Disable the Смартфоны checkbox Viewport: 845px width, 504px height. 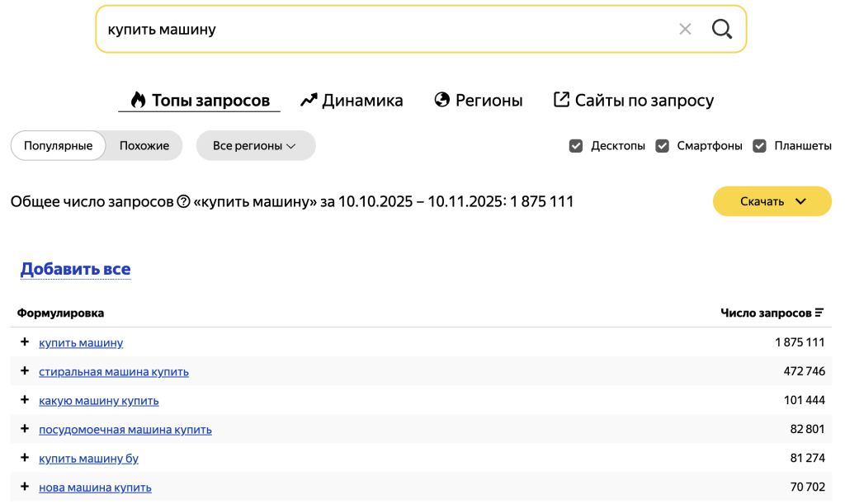tap(662, 145)
